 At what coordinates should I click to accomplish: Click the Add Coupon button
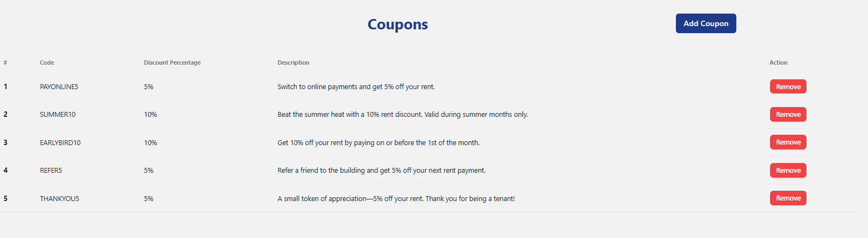coord(705,23)
